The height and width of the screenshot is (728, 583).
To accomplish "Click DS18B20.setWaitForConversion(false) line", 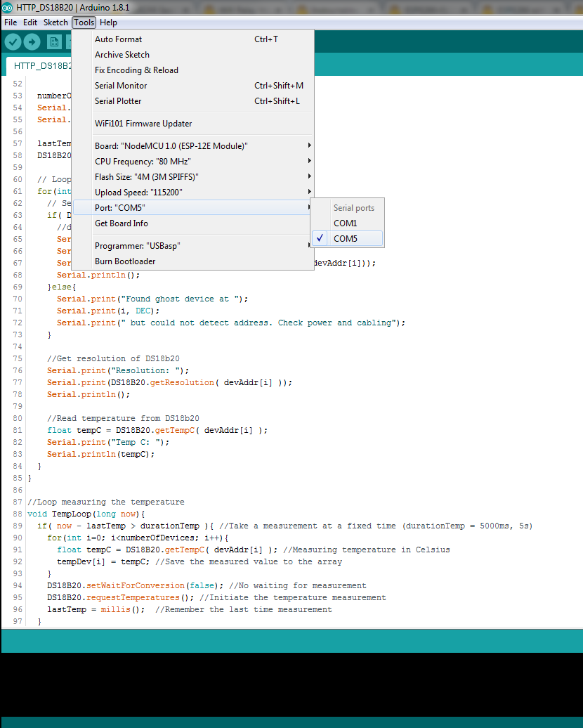I will [x=135, y=585].
